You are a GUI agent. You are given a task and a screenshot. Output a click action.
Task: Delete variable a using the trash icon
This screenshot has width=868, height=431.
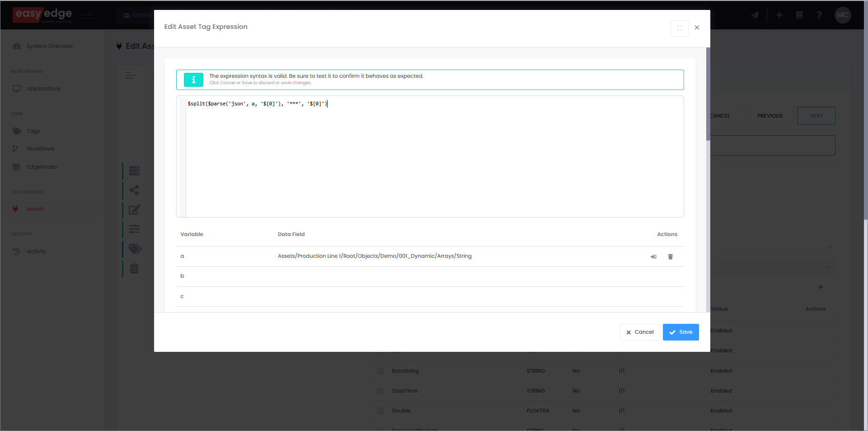[670, 256]
